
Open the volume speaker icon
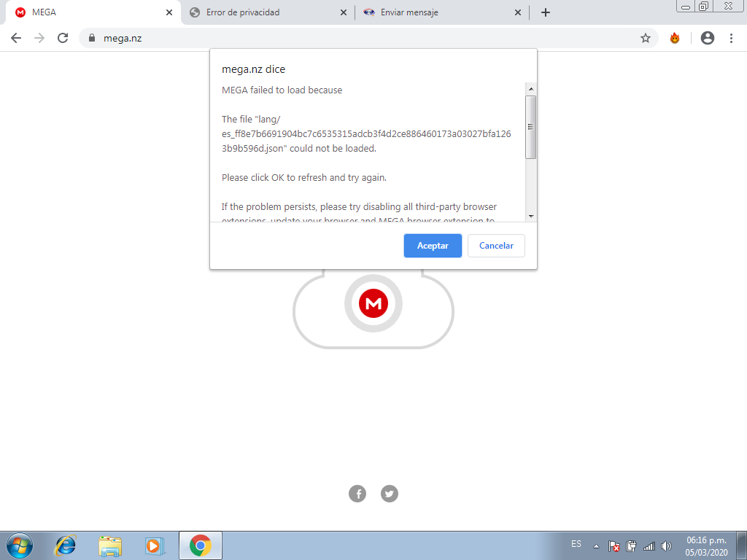pyautogui.click(x=666, y=546)
